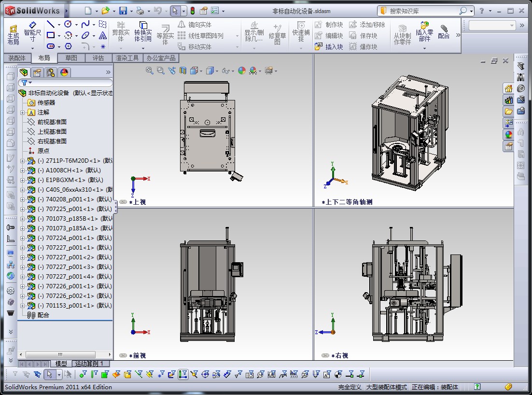The height and width of the screenshot is (395, 532).
Task: Switch to the 渲染工具 render tools tab
Action: pos(127,58)
